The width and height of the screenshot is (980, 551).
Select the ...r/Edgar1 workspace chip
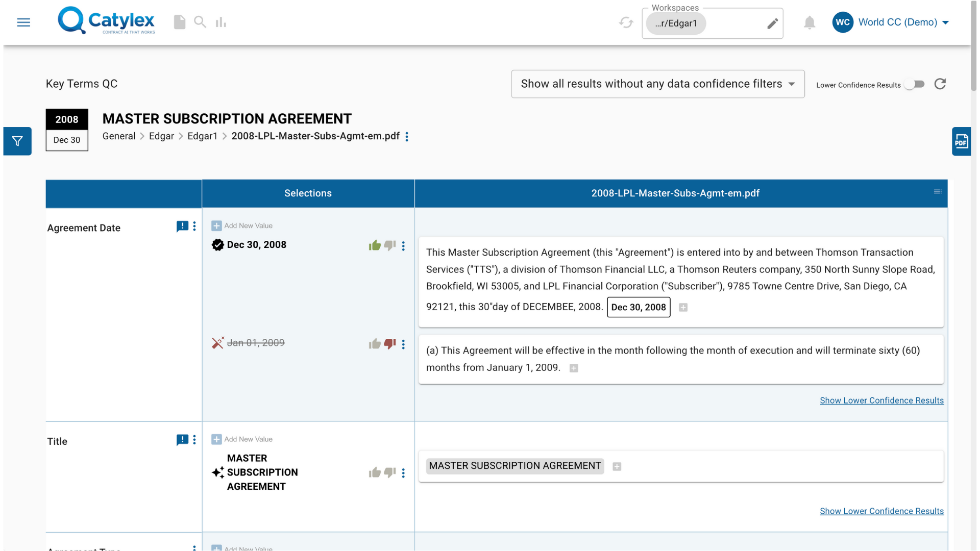(x=676, y=23)
